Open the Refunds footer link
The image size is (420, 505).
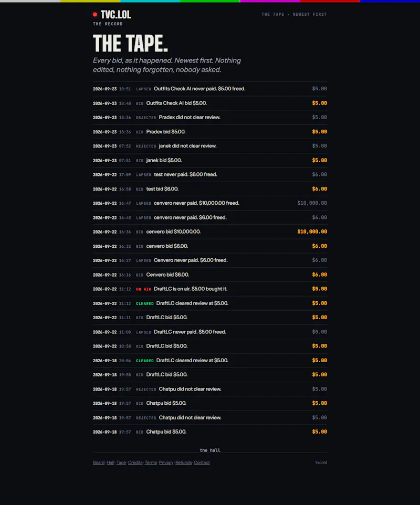(x=184, y=462)
